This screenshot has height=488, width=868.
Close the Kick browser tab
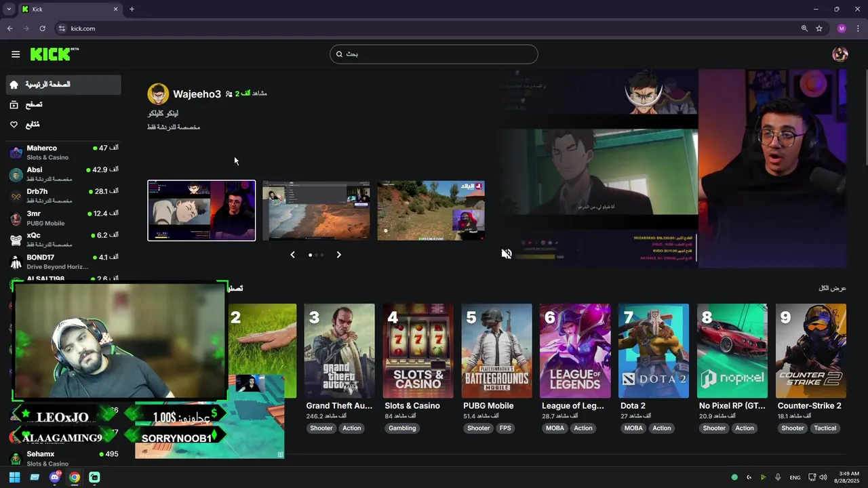click(x=115, y=9)
